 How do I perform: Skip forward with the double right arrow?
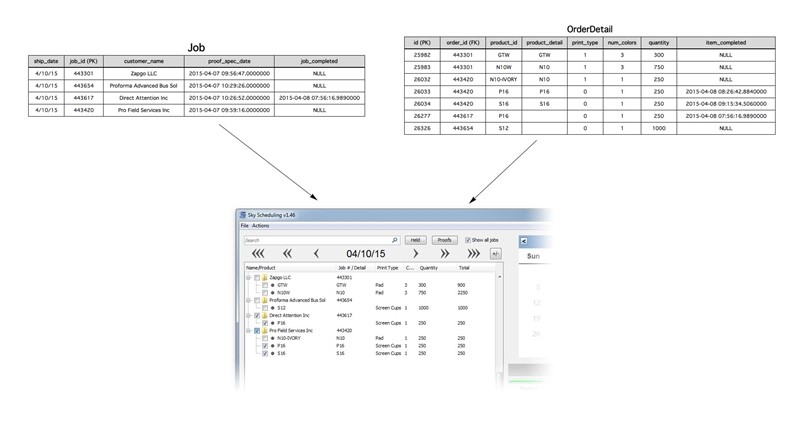[x=444, y=254]
